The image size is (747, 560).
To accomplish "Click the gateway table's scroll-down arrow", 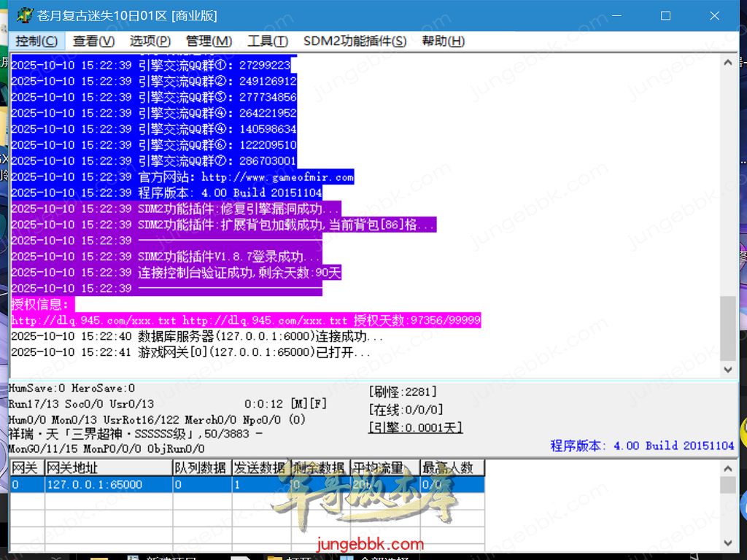I will [x=727, y=542].
